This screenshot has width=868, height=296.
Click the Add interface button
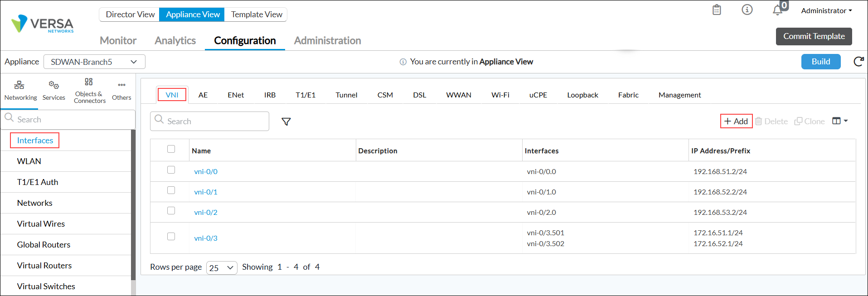click(x=736, y=121)
